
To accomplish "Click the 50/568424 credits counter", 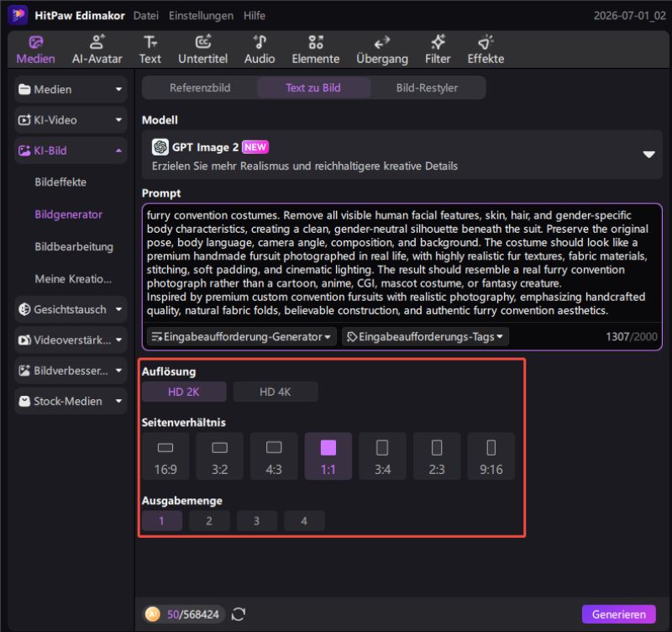I will pos(193,614).
